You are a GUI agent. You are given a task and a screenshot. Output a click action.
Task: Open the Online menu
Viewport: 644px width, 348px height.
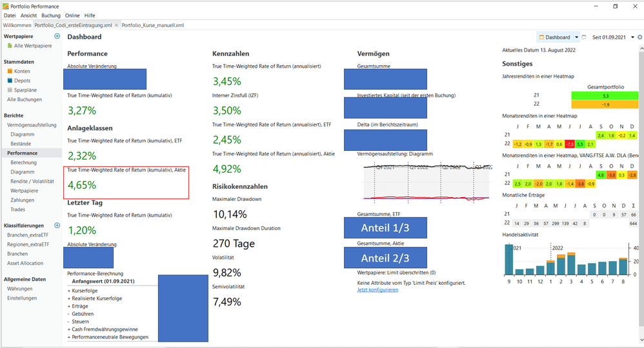tap(72, 15)
